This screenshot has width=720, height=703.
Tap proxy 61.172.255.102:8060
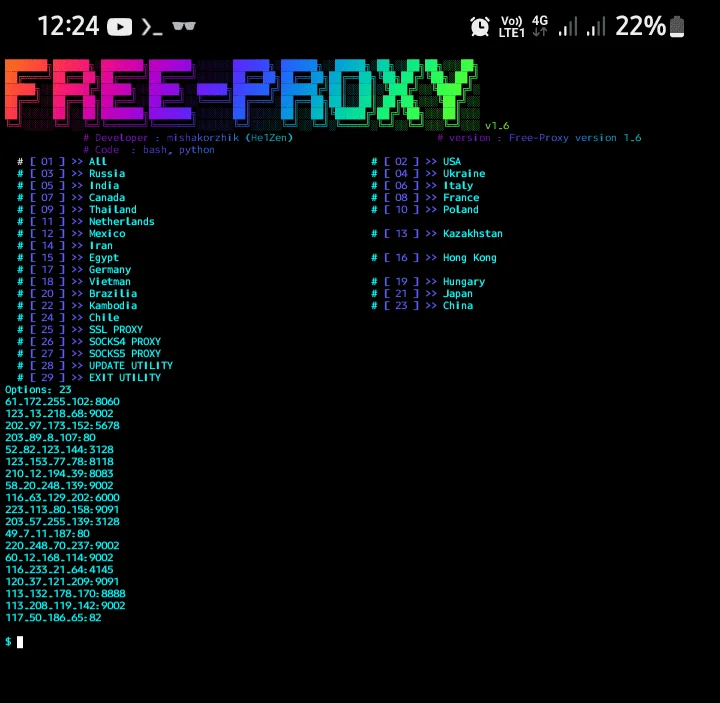(62, 401)
